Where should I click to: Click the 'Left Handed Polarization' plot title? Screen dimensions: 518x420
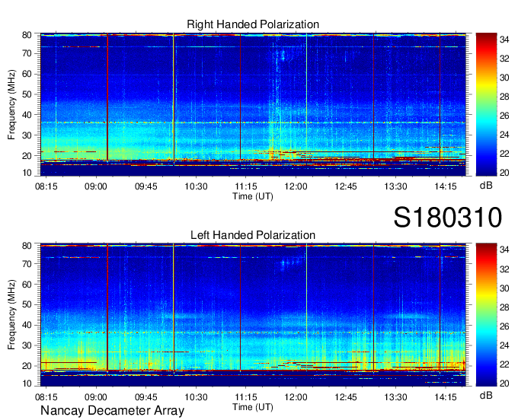pyautogui.click(x=253, y=235)
